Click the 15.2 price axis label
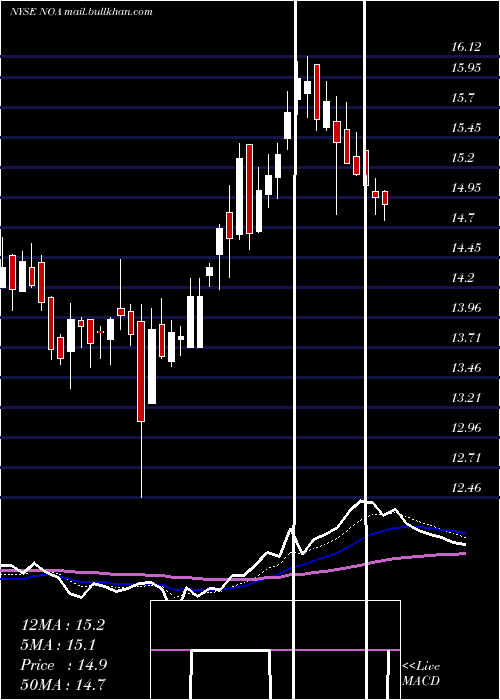The image size is (500, 700). coord(462,158)
